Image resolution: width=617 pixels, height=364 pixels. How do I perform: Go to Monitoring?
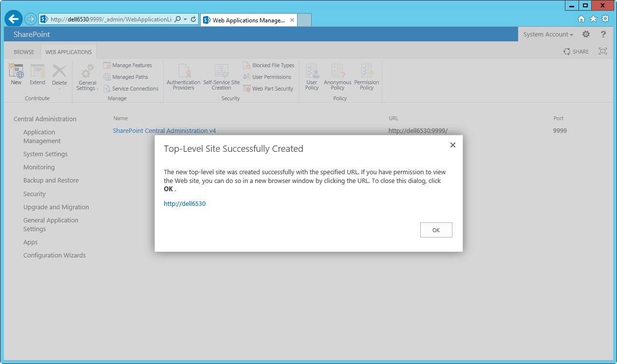point(39,167)
